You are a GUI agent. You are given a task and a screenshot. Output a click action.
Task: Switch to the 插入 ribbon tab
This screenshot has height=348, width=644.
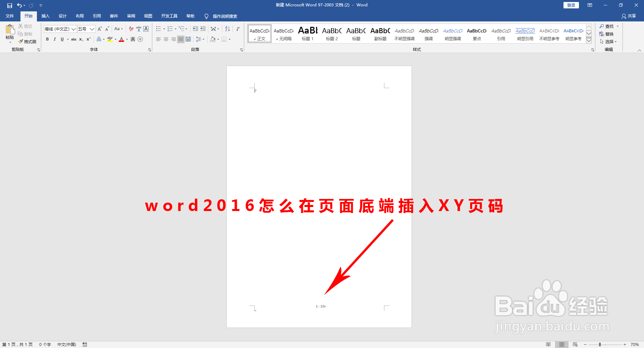click(45, 16)
